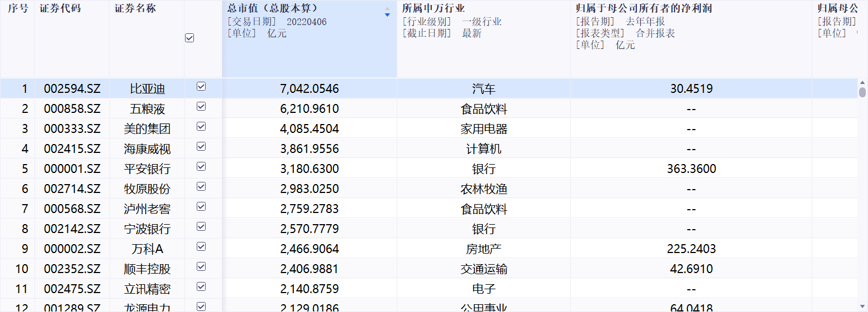Viewport: 868px width, 312px height.
Task: Click the 计算机 industry cell
Action: coord(483,149)
